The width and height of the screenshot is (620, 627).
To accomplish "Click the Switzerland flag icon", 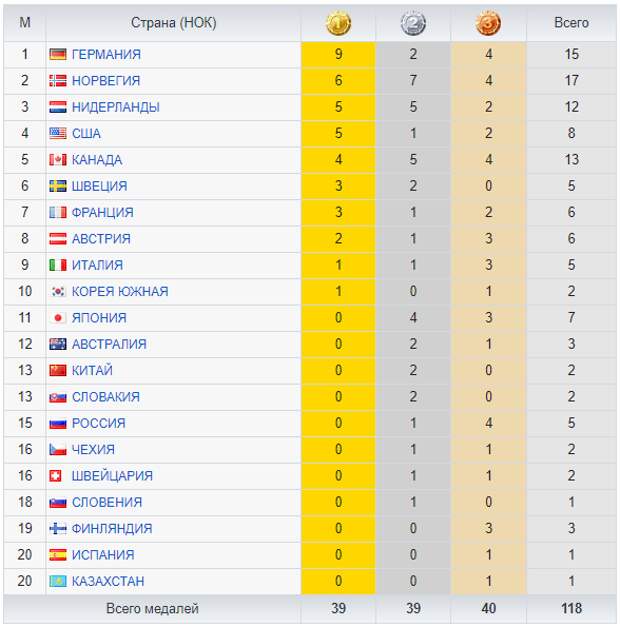I will click(55, 476).
